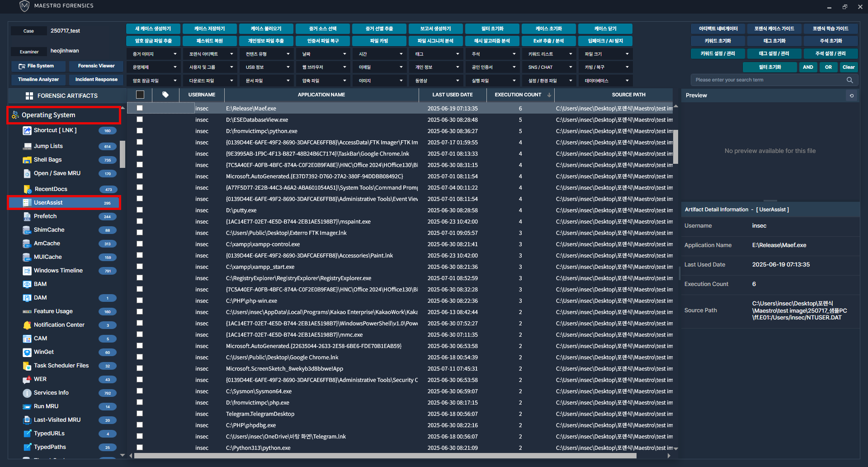The width and height of the screenshot is (868, 467).
Task: Open the 컨텐츠 유형 filter dropdown
Action: (267, 54)
